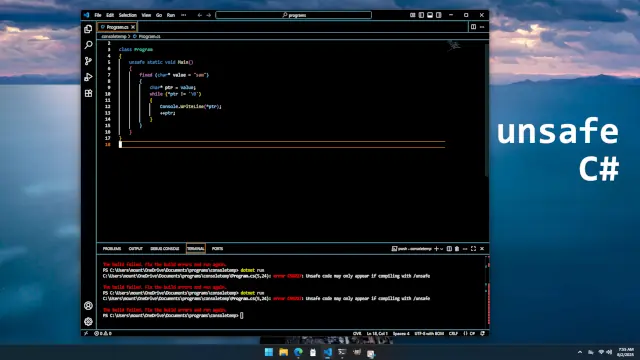Open the View menu

click(x=146, y=15)
